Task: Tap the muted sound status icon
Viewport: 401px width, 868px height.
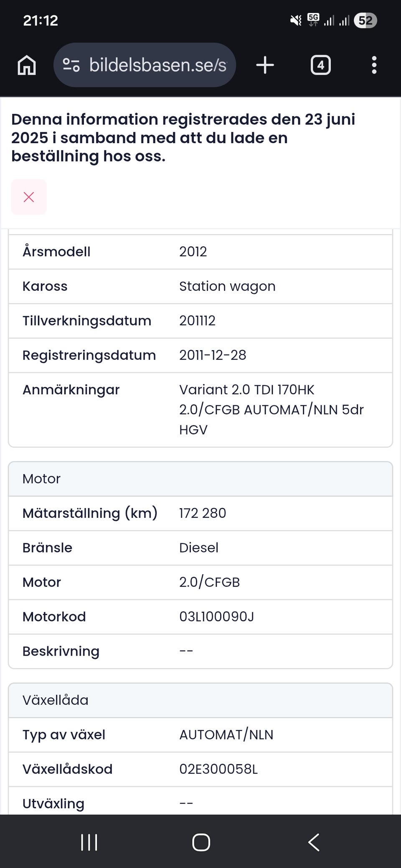Action: pyautogui.click(x=296, y=20)
